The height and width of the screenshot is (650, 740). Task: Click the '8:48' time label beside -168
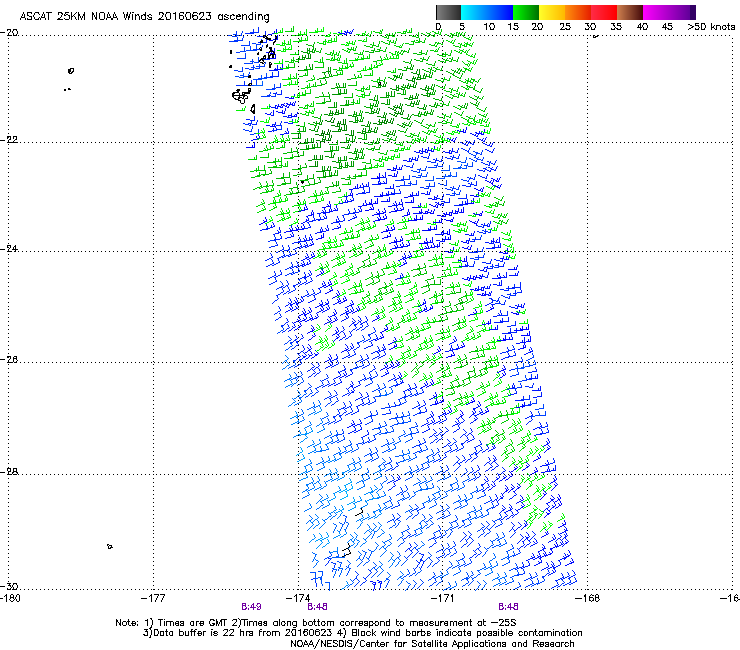tap(508, 607)
